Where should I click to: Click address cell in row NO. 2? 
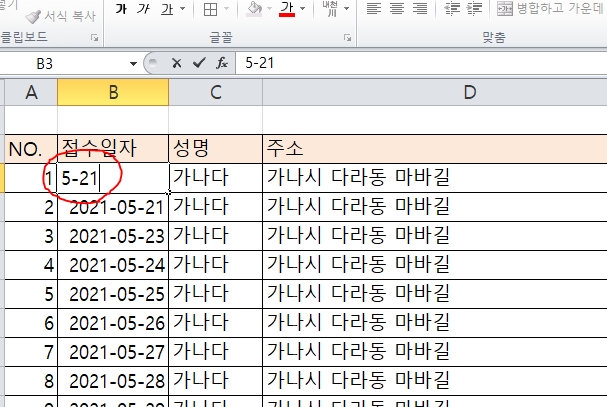[x=435, y=207]
